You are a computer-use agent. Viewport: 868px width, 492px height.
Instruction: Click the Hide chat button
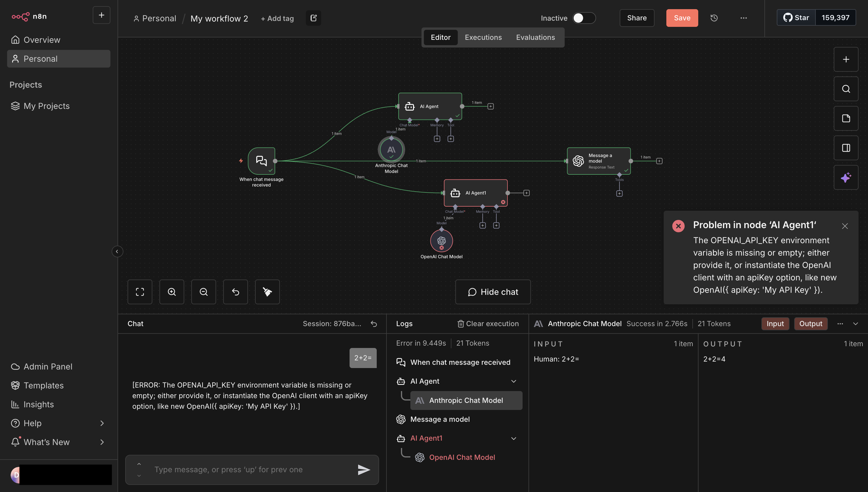[x=492, y=292]
